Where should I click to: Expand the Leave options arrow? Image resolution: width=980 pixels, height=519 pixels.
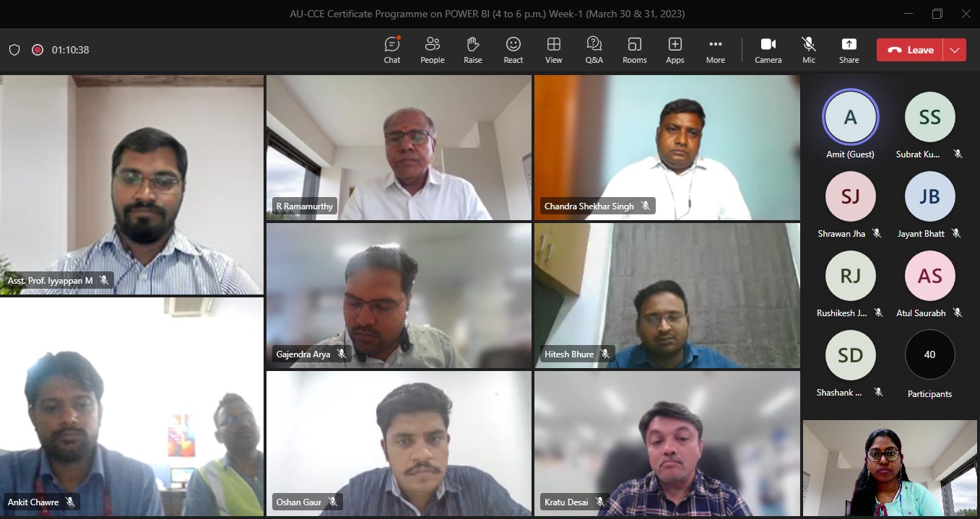coord(955,50)
